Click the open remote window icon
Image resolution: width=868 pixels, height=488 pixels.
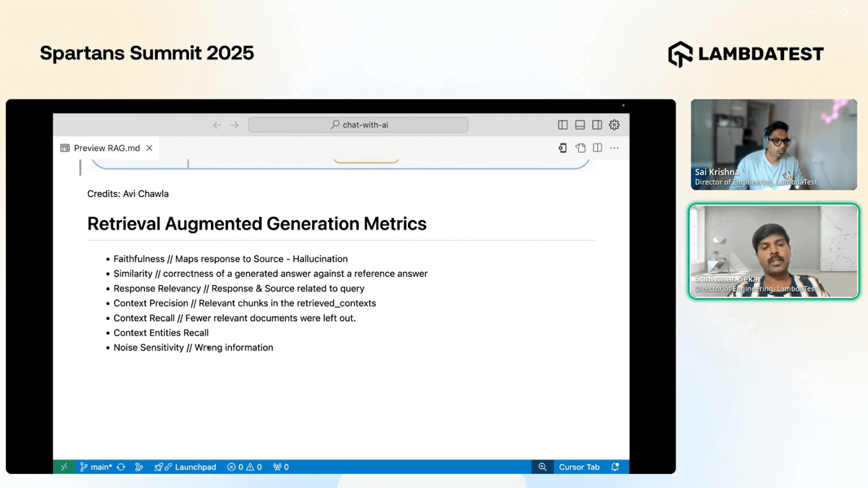click(x=63, y=466)
